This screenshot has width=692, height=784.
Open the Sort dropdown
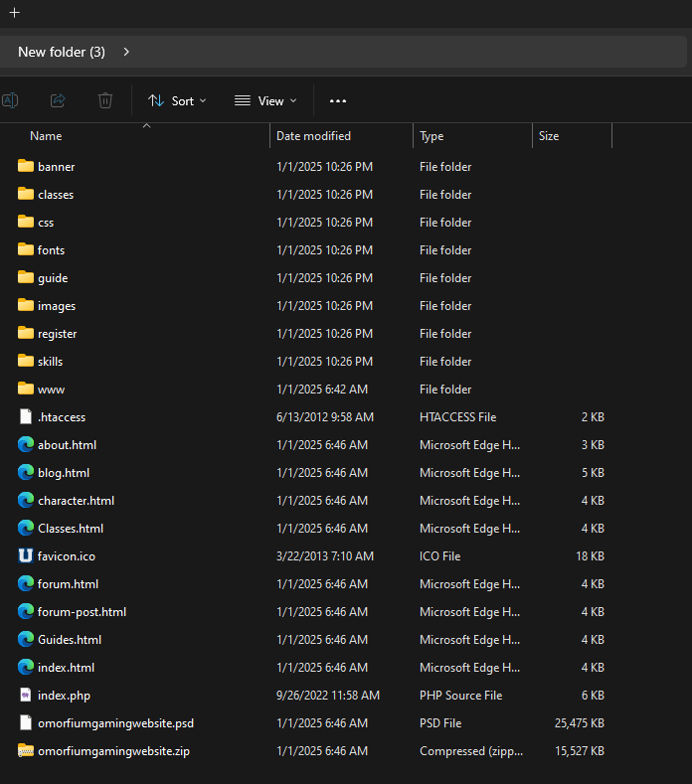click(177, 101)
